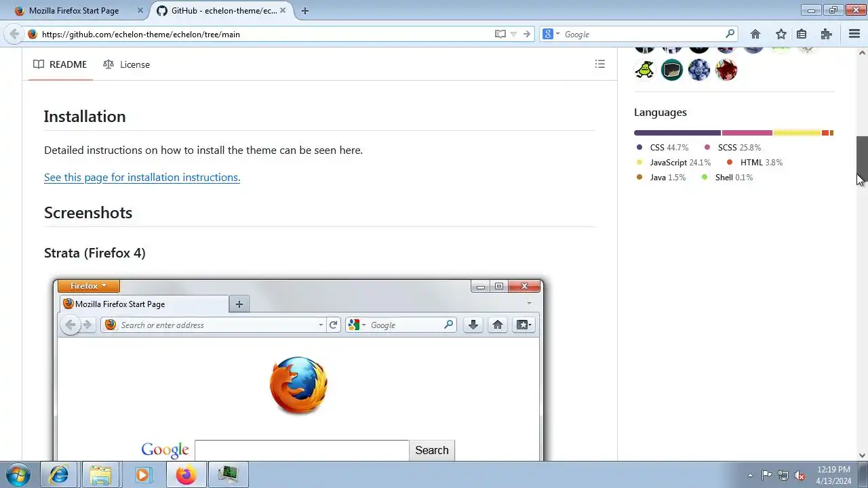Click the scrollbar down arrow
The image size is (868, 488).
[x=862, y=455]
